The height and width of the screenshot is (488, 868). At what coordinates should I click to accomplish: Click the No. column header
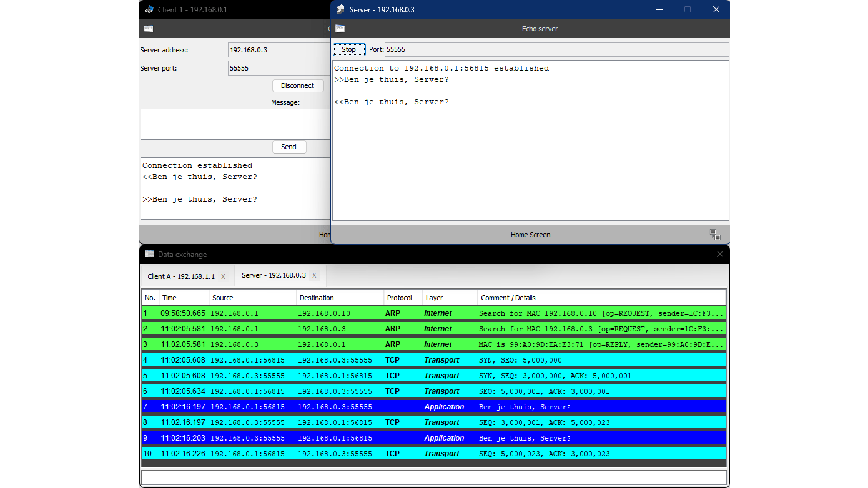click(x=150, y=298)
